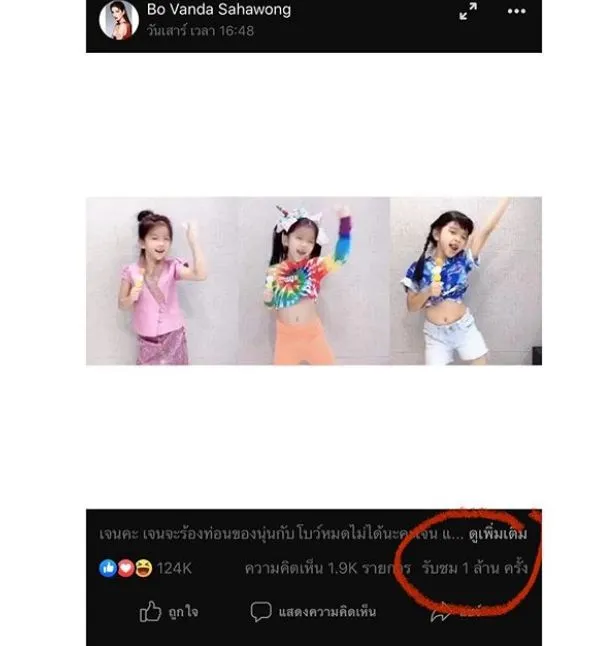Expand caption with ดูเพิ่มเติม
Viewport: 592px width, 646px height.
coord(498,534)
